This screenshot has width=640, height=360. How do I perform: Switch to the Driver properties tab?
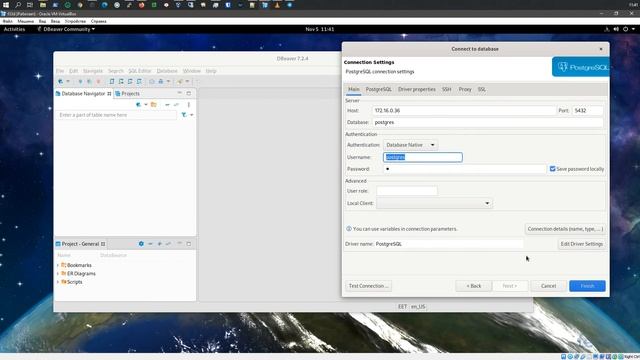417,89
